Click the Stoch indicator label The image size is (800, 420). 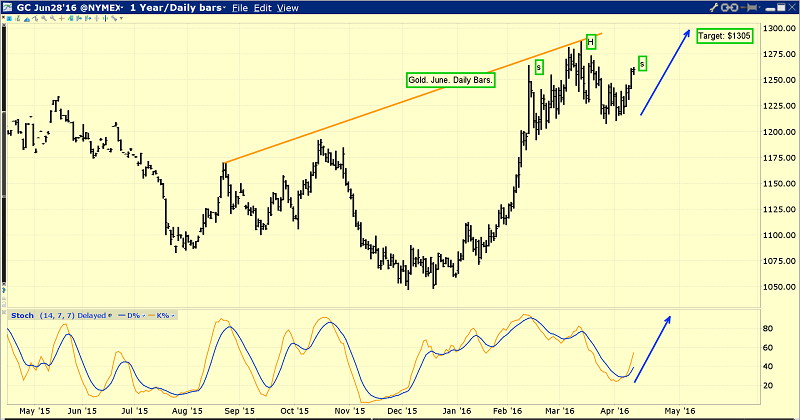[x=22, y=316]
